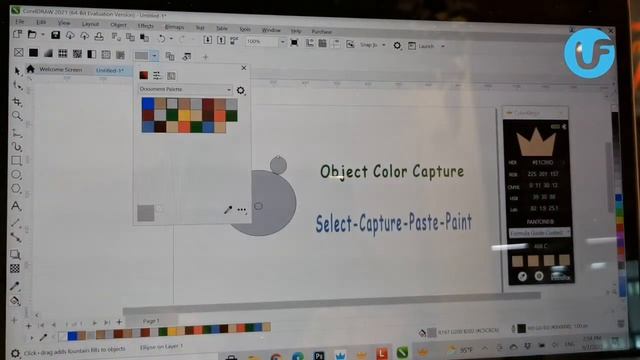
Task: Select the Freehand curve tool
Action: pyautogui.click(x=17, y=133)
